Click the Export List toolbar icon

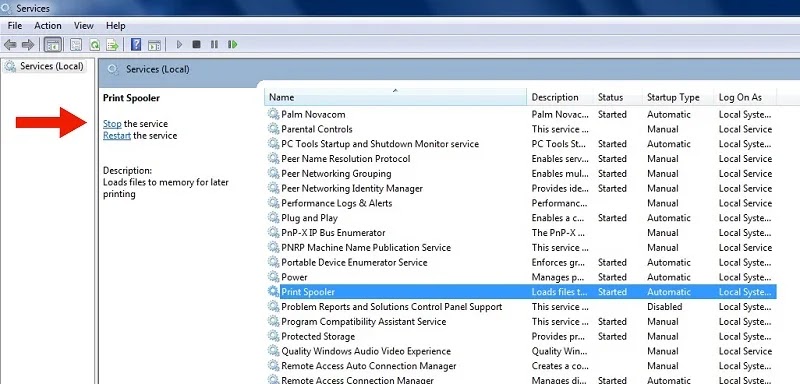click(112, 45)
